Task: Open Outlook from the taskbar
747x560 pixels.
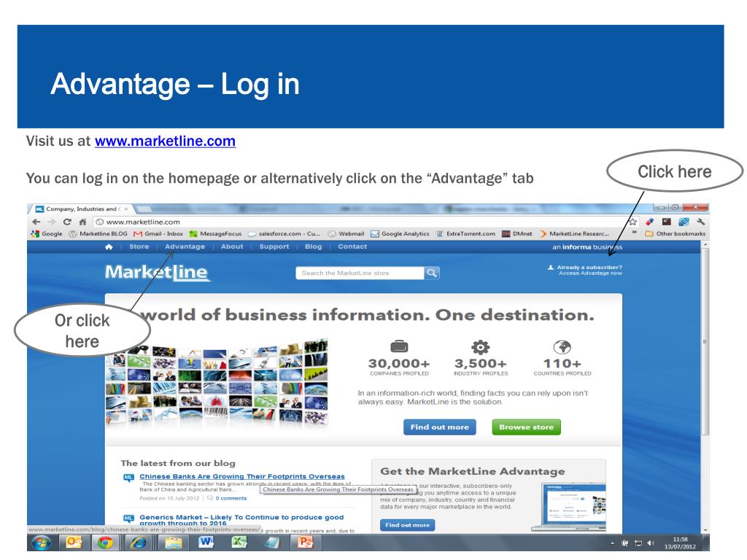Action: point(74,542)
